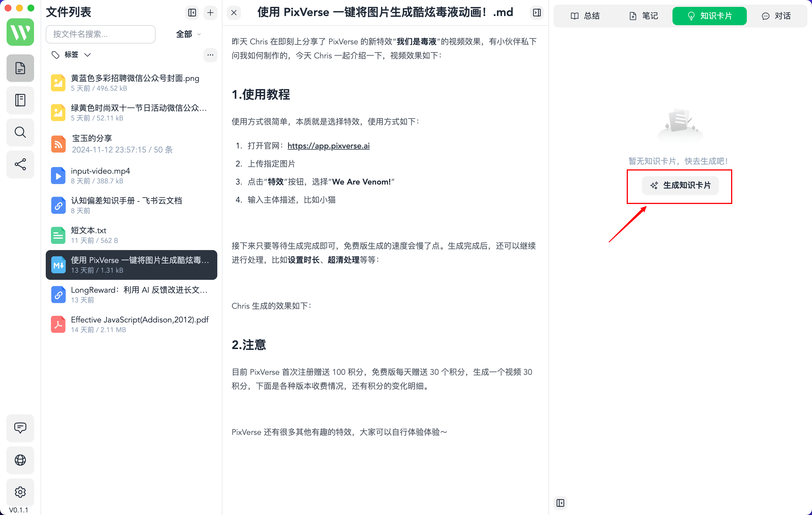The width and height of the screenshot is (812, 515).
Task: Open RSS icon of 宝玉的分享
Action: tap(58, 144)
